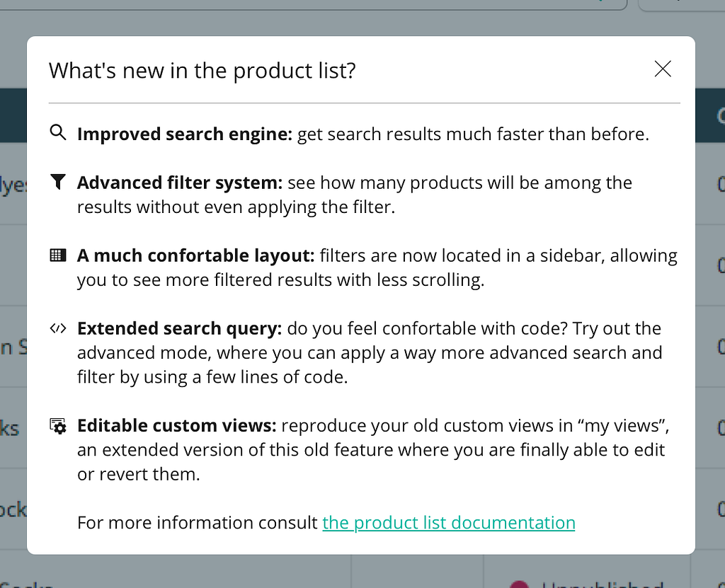Click the "What's new in the product list?" title
This screenshot has height=588, width=725.
[x=202, y=71]
